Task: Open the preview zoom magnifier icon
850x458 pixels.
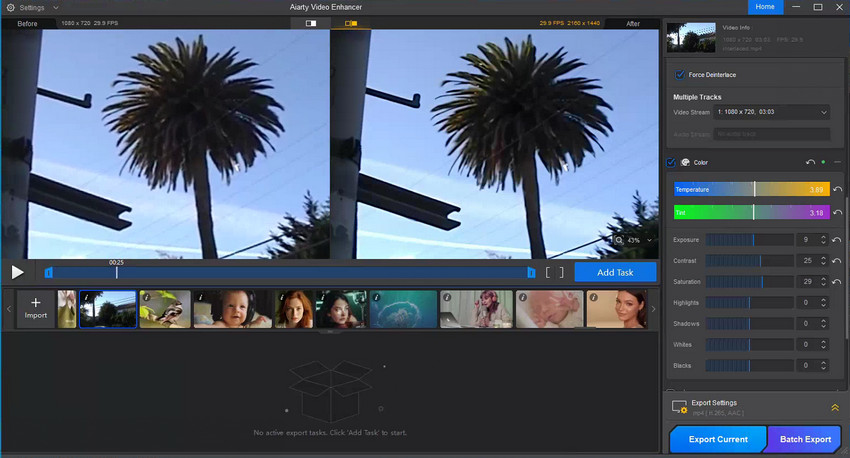Action: coord(619,240)
